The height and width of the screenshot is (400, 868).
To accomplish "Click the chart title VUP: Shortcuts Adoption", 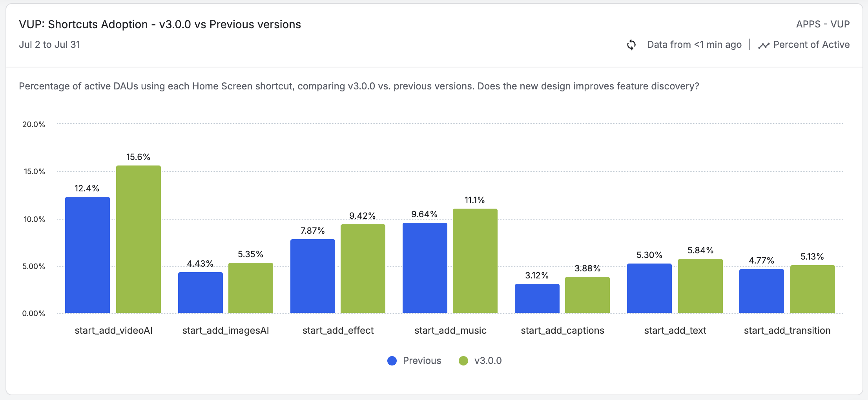I will click(160, 24).
